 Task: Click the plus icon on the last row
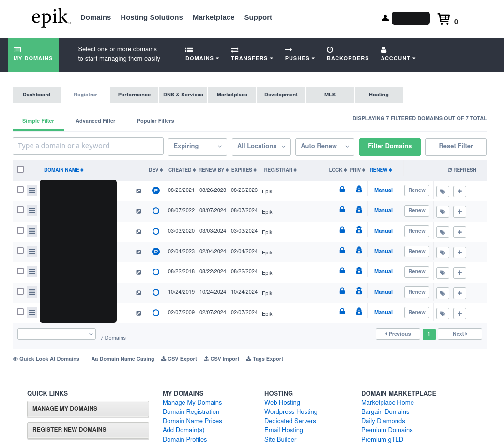tap(459, 314)
